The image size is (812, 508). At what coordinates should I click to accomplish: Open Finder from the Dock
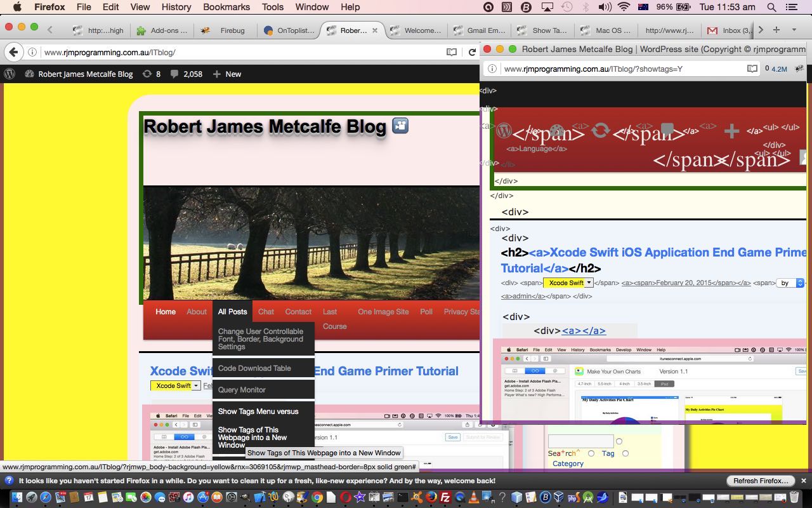17,497
